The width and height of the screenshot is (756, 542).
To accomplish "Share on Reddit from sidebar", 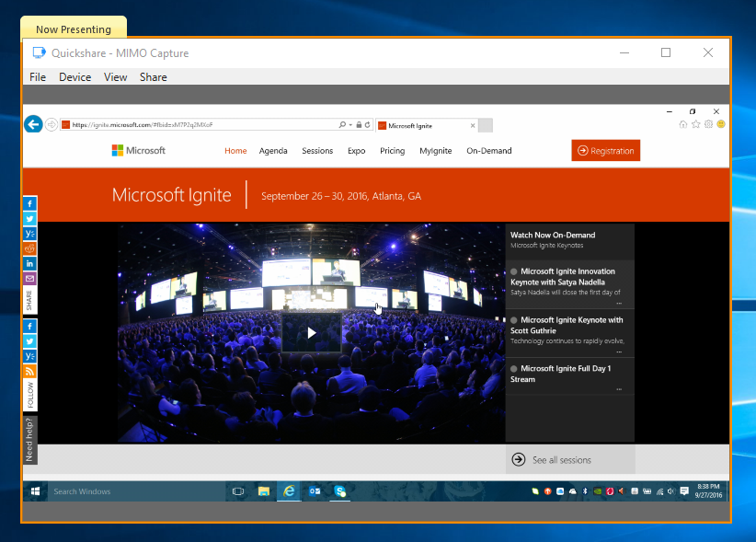I will click(x=30, y=248).
